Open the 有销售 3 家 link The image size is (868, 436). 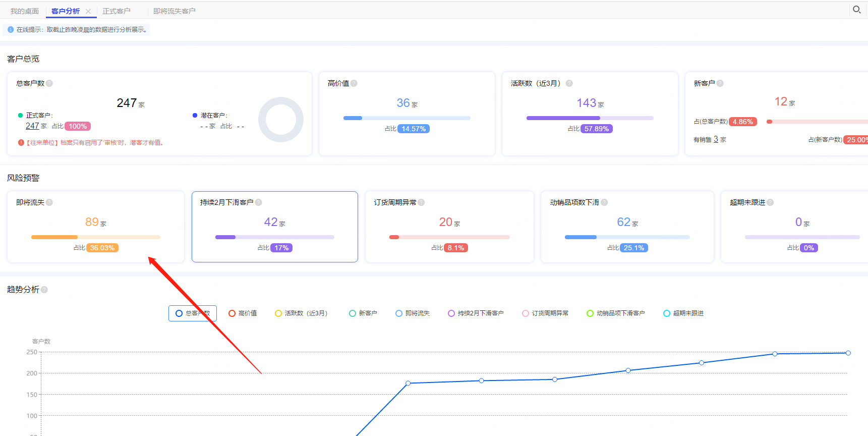click(716, 139)
